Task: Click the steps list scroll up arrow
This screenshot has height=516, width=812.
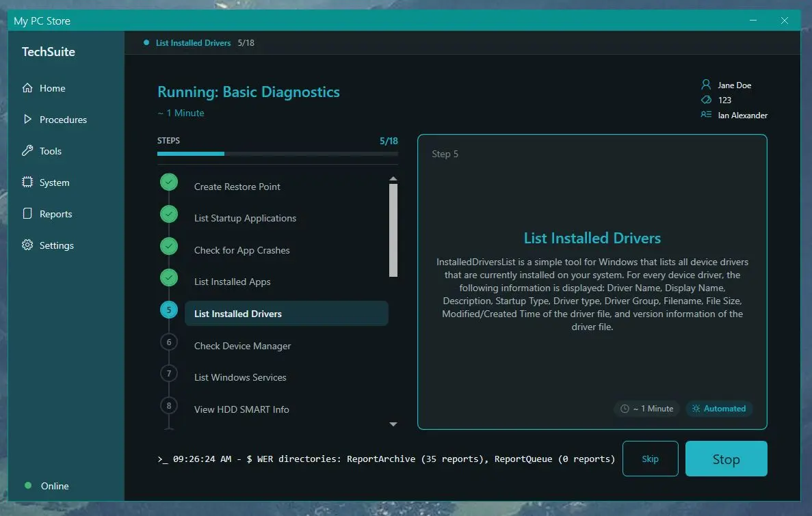Action: pyautogui.click(x=393, y=178)
